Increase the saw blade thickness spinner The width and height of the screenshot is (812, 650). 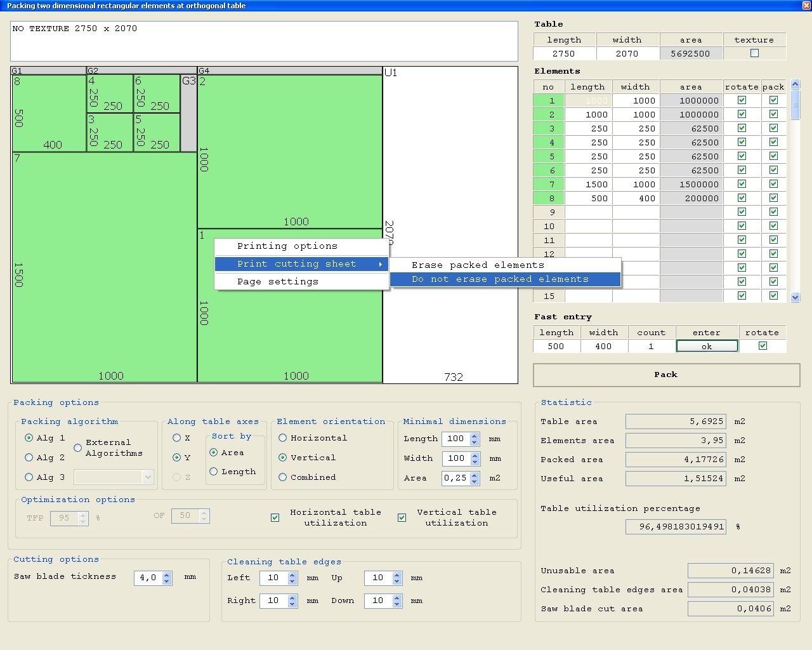coord(167,574)
